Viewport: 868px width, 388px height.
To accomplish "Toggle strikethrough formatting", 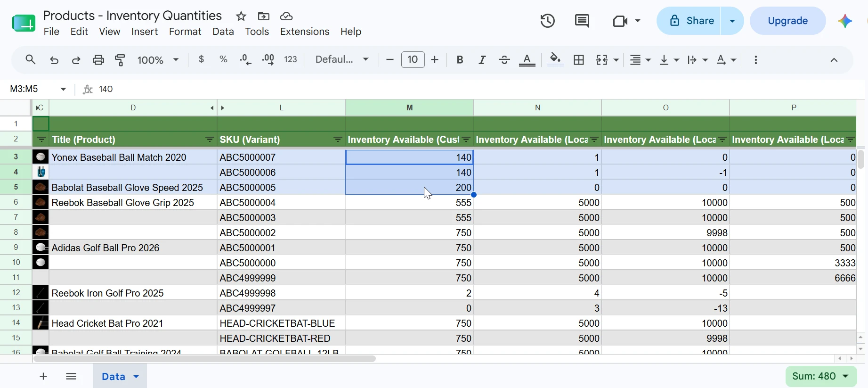I will tap(504, 59).
